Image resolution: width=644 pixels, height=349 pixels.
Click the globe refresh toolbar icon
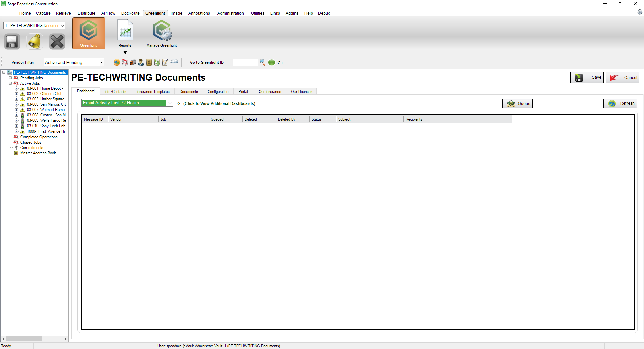pos(117,62)
